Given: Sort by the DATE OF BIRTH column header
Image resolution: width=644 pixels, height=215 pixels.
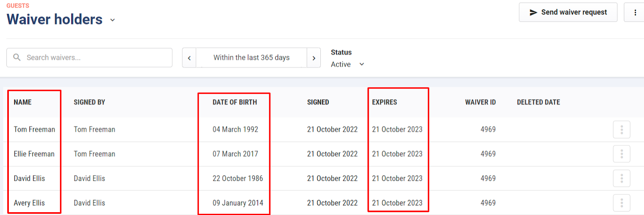Looking at the screenshot, I should click(235, 102).
